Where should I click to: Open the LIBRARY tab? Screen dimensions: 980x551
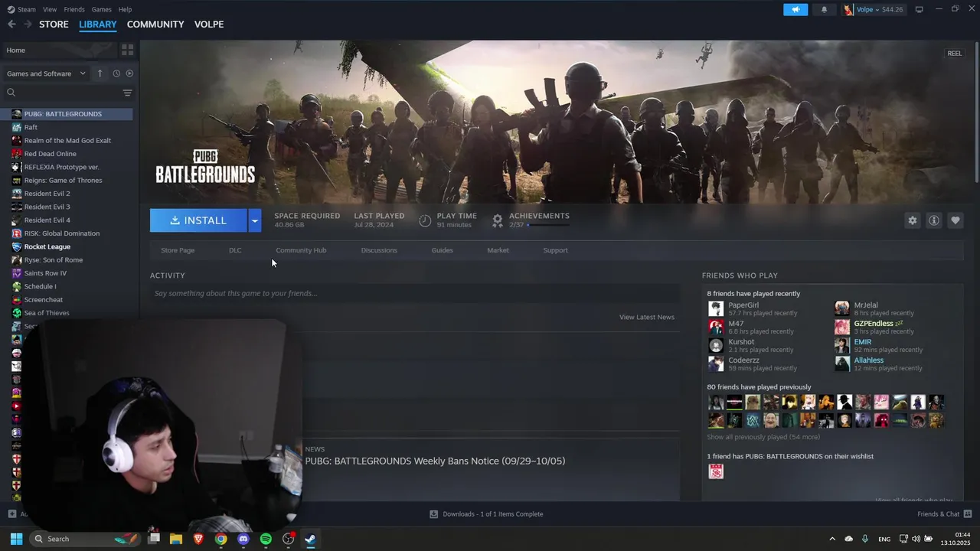tap(98, 24)
